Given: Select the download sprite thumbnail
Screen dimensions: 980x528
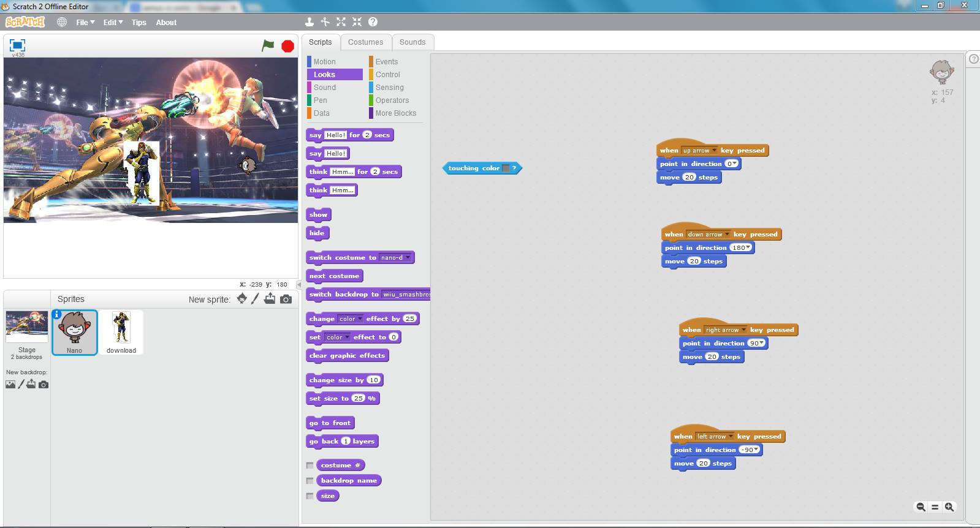Looking at the screenshot, I should 121,332.
